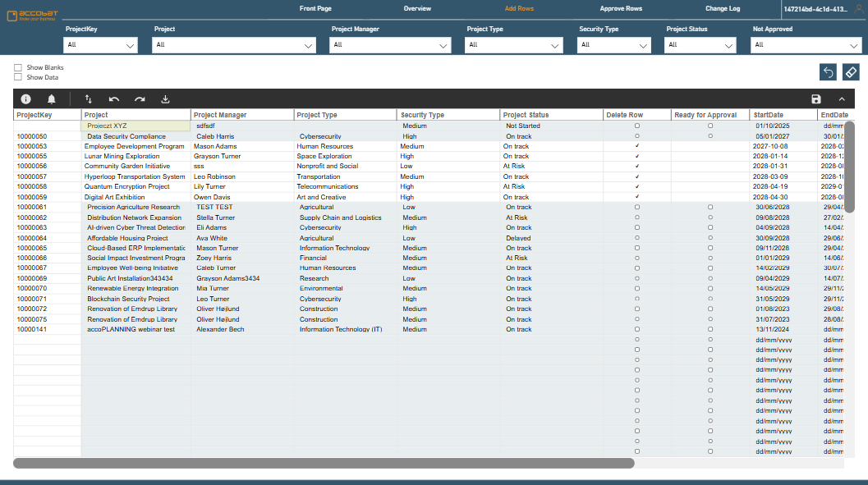Image resolution: width=868 pixels, height=485 pixels.
Task: Tick Delete Row for Projeczt XYZ
Action: point(637,126)
